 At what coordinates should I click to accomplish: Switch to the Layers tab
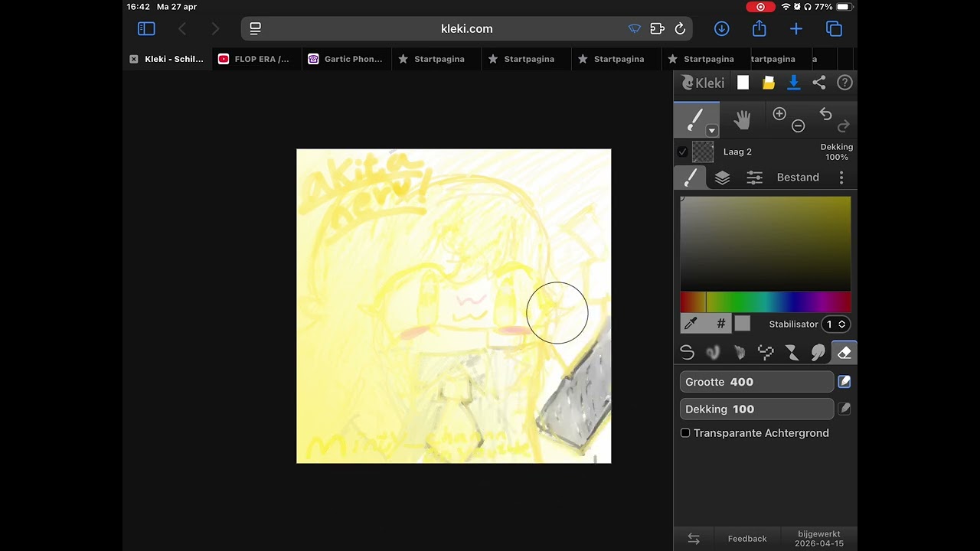pyautogui.click(x=722, y=178)
